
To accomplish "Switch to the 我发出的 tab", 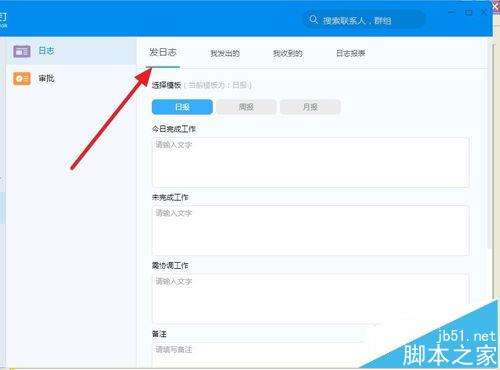I will point(225,53).
